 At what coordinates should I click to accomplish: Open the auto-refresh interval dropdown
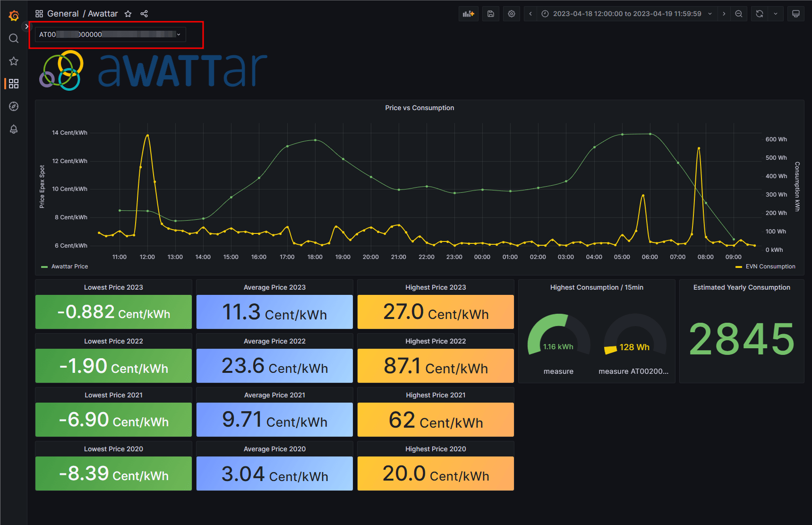pos(776,14)
